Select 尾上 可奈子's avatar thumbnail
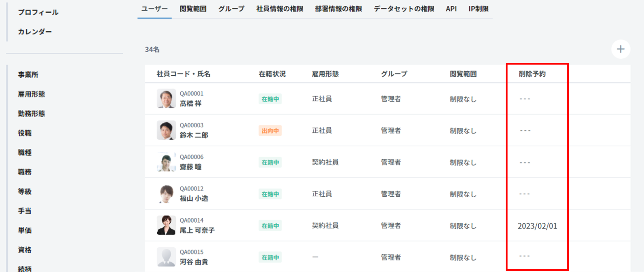Viewport: 644px width, 272px height. (x=166, y=225)
